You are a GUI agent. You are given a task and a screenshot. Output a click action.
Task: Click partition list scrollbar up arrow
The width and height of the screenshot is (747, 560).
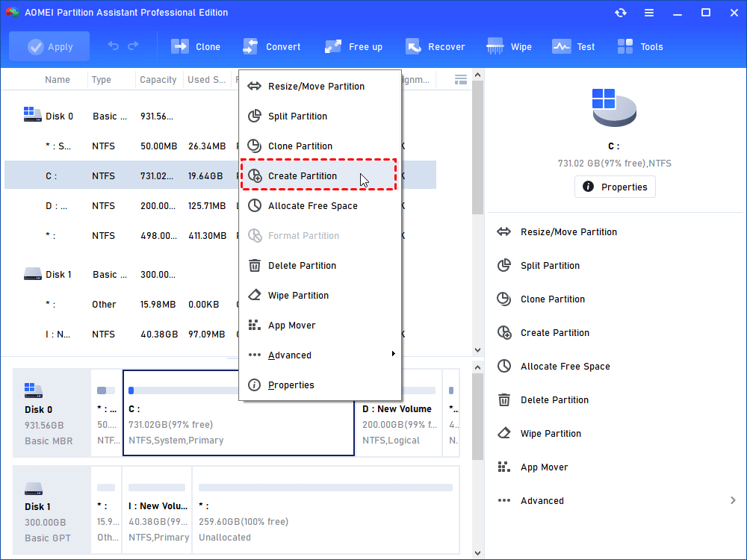point(478,75)
